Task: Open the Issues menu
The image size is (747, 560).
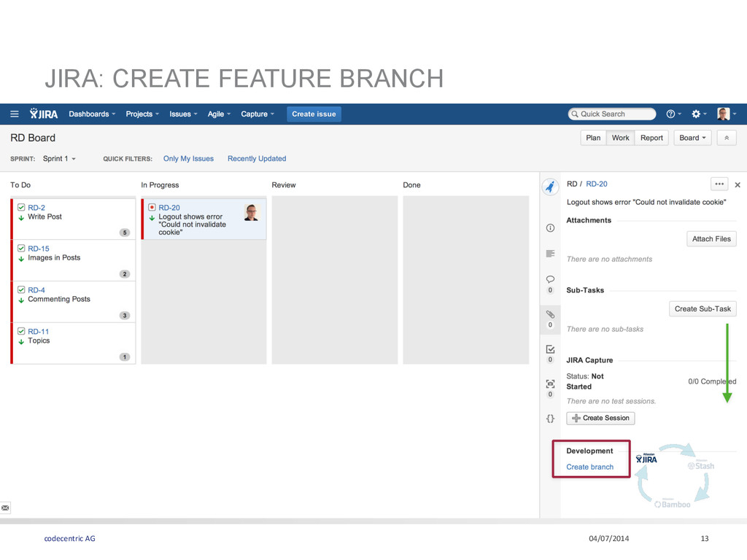Action: click(x=183, y=114)
